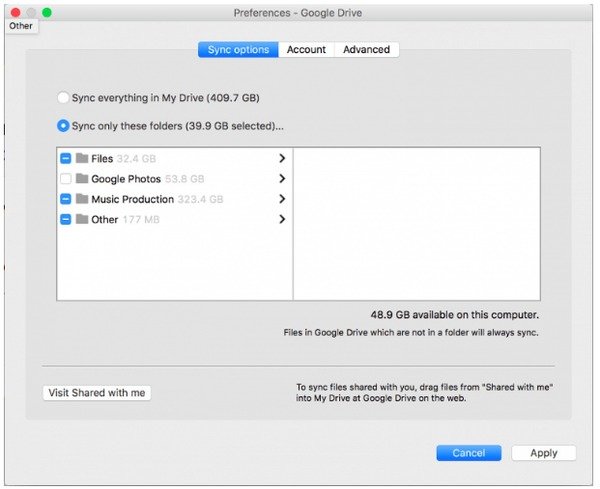Click the Cancel button
The image size is (600, 489).
point(469,453)
